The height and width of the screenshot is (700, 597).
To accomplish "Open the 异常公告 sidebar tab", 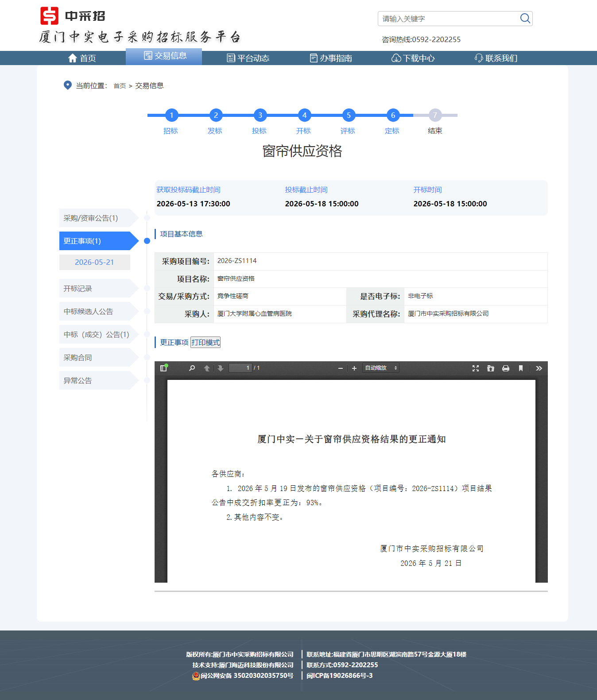I will click(x=99, y=380).
